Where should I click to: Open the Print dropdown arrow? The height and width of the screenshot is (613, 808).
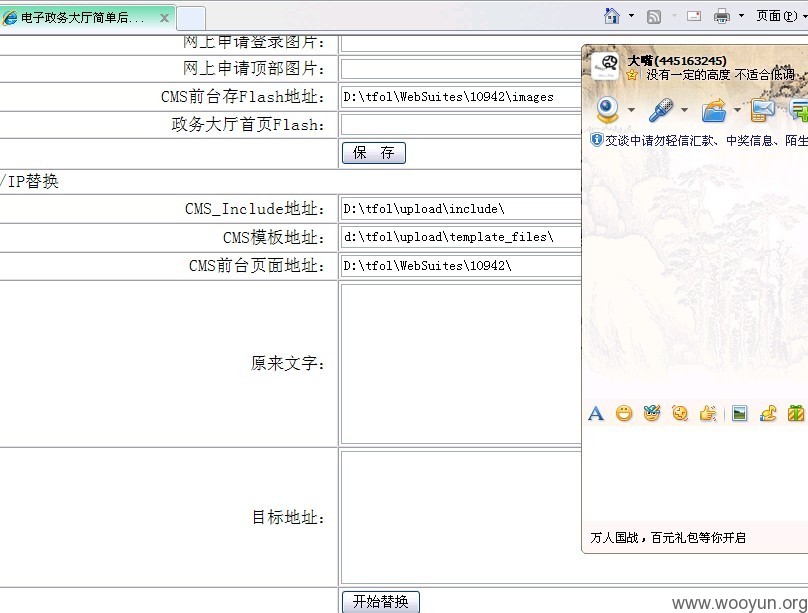[742, 16]
